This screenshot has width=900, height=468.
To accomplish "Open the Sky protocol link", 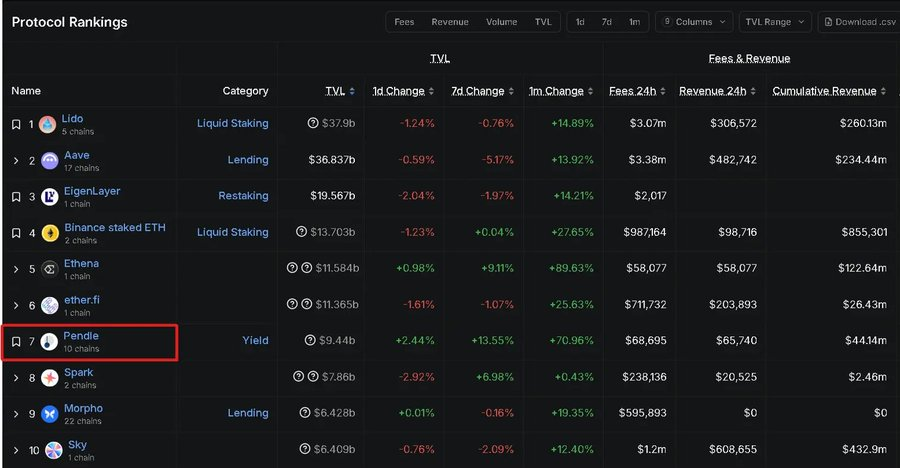I will [77, 444].
